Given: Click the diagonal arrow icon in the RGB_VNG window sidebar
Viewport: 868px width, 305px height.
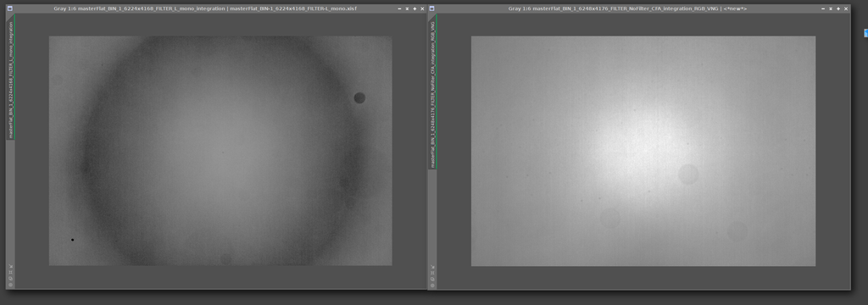Looking at the screenshot, I should (x=432, y=266).
